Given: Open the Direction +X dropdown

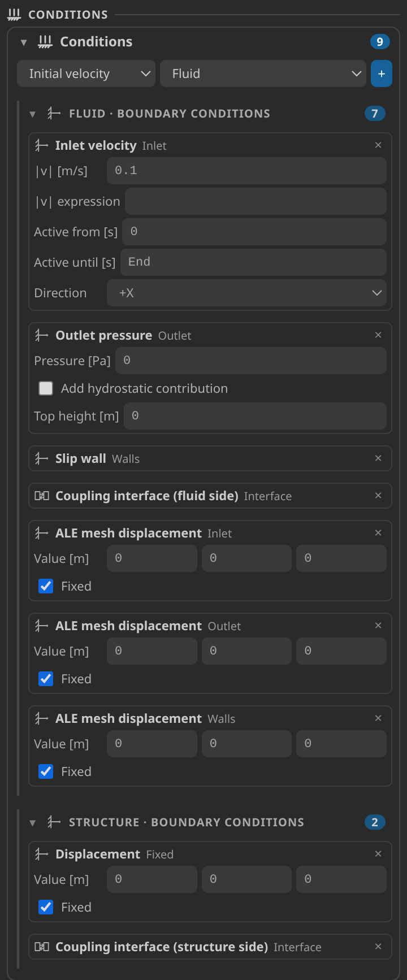Looking at the screenshot, I should pos(246,293).
